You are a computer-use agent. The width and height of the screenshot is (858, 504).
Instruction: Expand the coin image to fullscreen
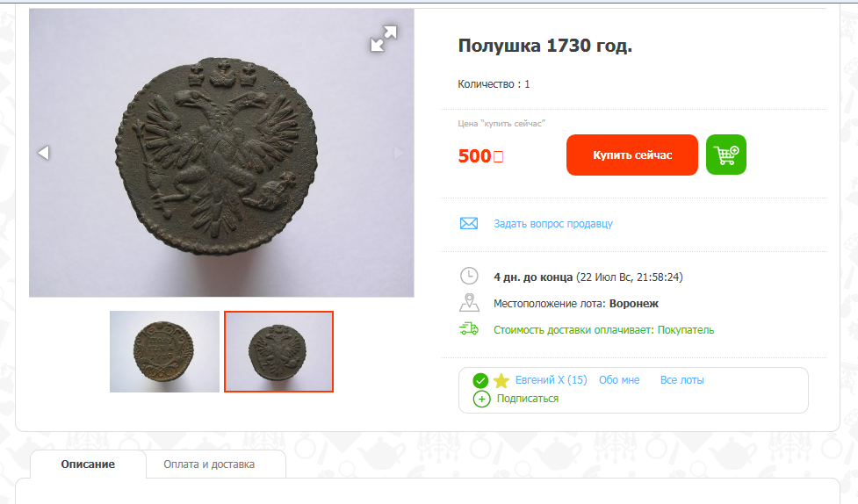point(384,38)
